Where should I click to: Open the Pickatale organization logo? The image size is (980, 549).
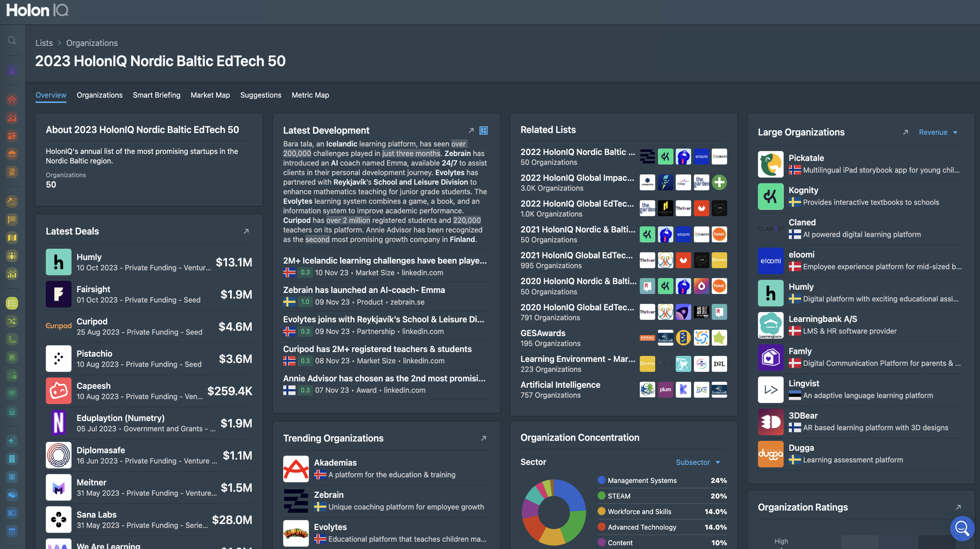(x=771, y=164)
